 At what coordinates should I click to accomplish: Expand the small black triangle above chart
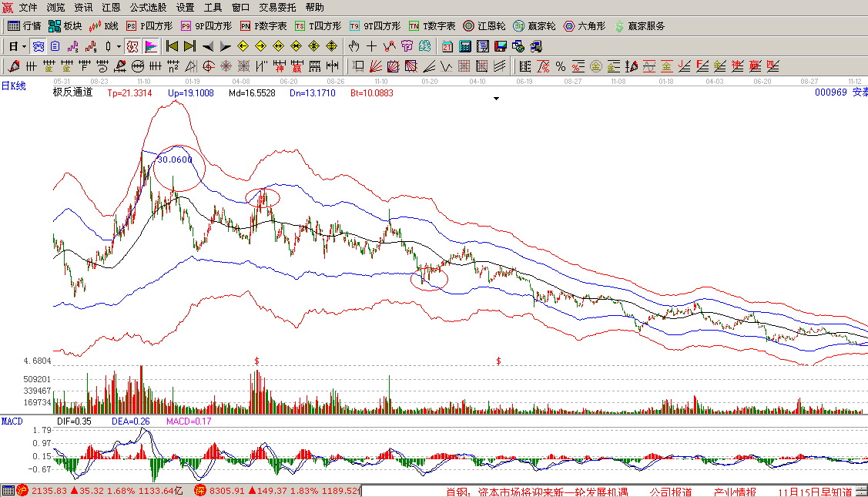[497, 99]
